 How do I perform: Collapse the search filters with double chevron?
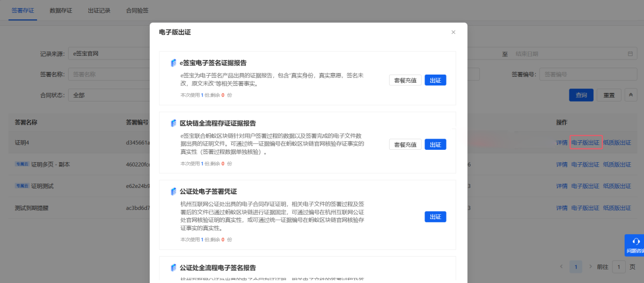(631, 95)
